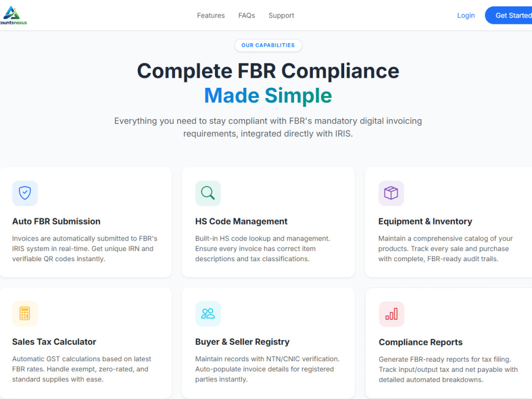532x399 pixels.
Task: Click the 'Made Simple' gradient headline
Action: point(268,95)
